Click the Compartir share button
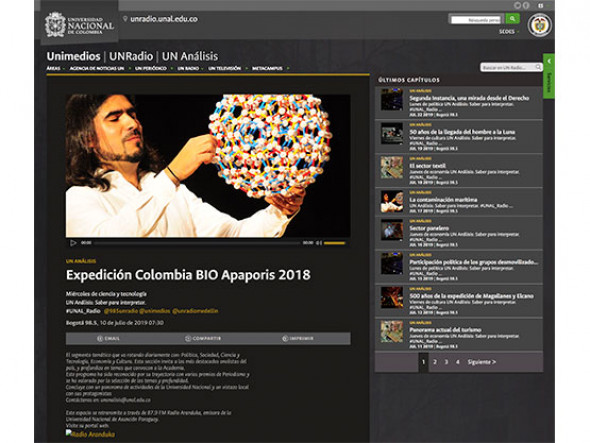 (203, 338)
